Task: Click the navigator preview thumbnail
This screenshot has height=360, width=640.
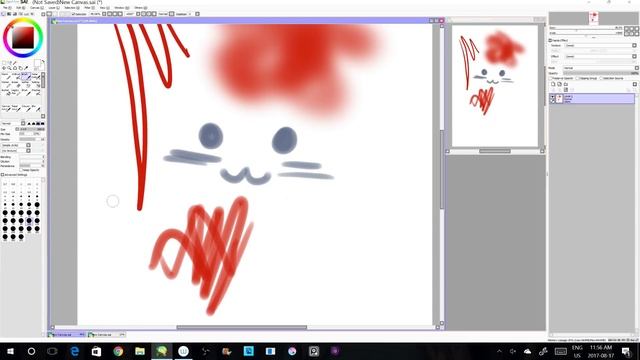Action: point(495,86)
